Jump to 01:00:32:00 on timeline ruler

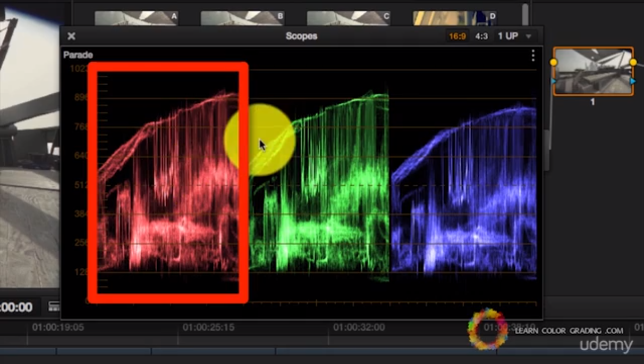click(358, 328)
